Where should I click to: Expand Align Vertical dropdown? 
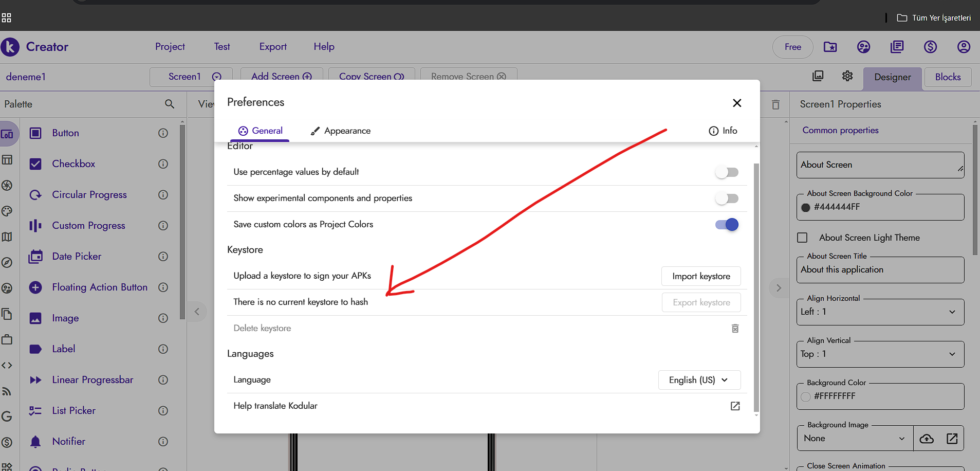point(880,354)
